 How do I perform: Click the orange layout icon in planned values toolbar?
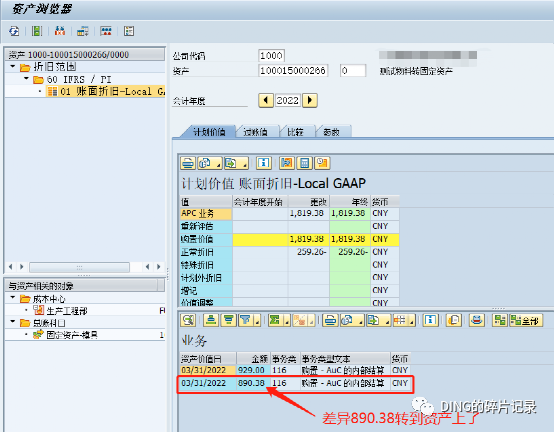[x=287, y=163]
